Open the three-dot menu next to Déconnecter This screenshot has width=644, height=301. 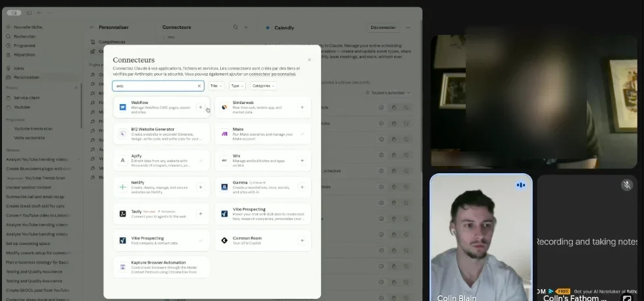tap(408, 28)
